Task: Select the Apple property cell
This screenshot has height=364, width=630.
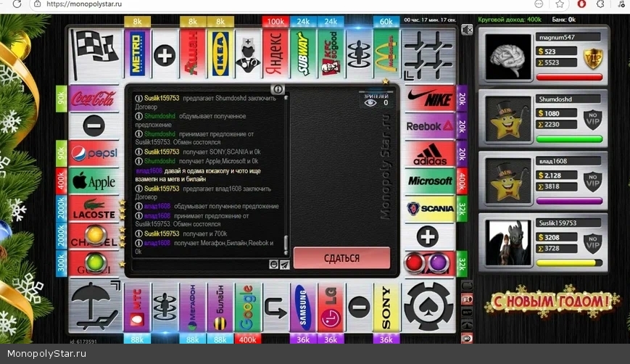Action: point(94,181)
